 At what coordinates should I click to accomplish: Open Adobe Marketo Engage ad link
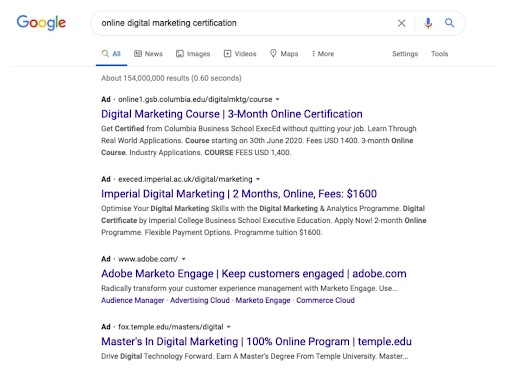254,274
